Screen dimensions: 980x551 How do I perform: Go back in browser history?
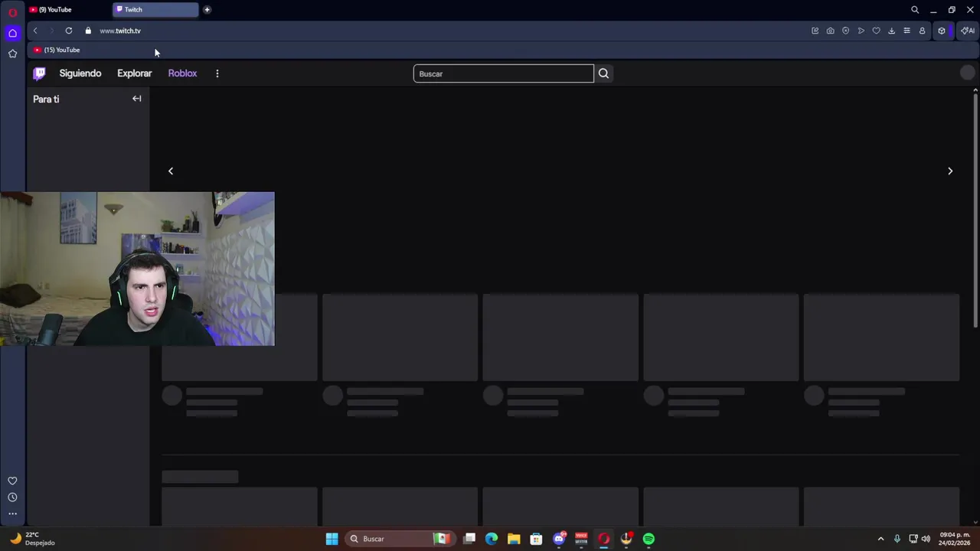tap(35, 31)
